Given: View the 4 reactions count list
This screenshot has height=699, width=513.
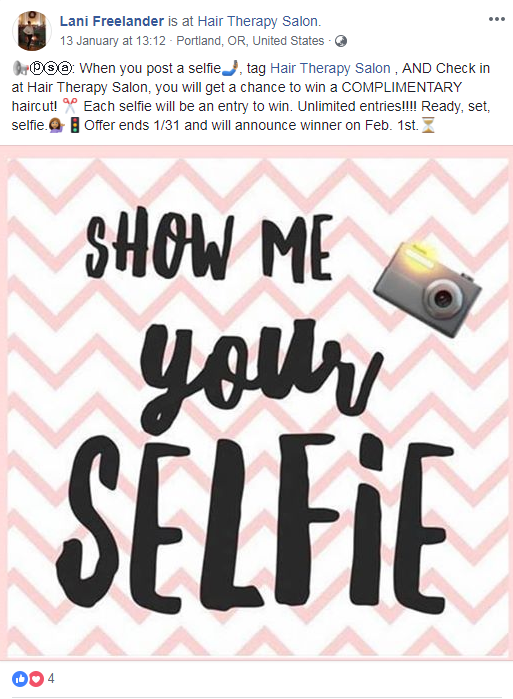Looking at the screenshot, I should (x=51, y=678).
